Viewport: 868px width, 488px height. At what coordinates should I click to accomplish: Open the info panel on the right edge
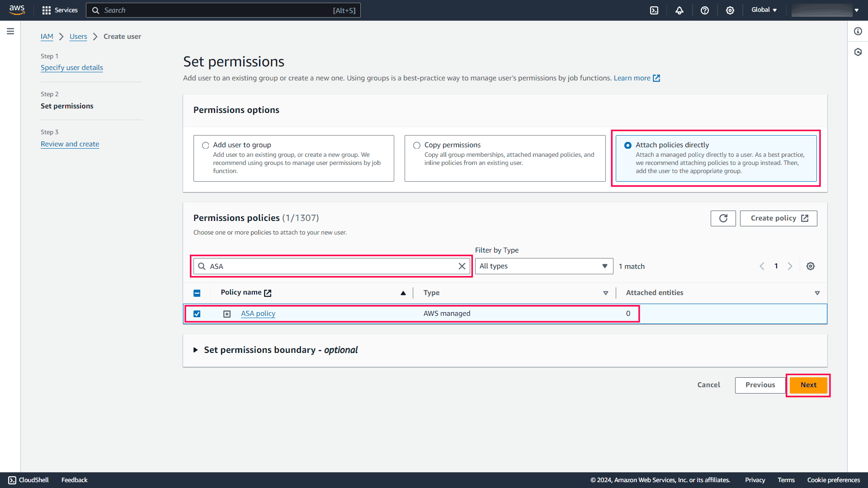858,31
